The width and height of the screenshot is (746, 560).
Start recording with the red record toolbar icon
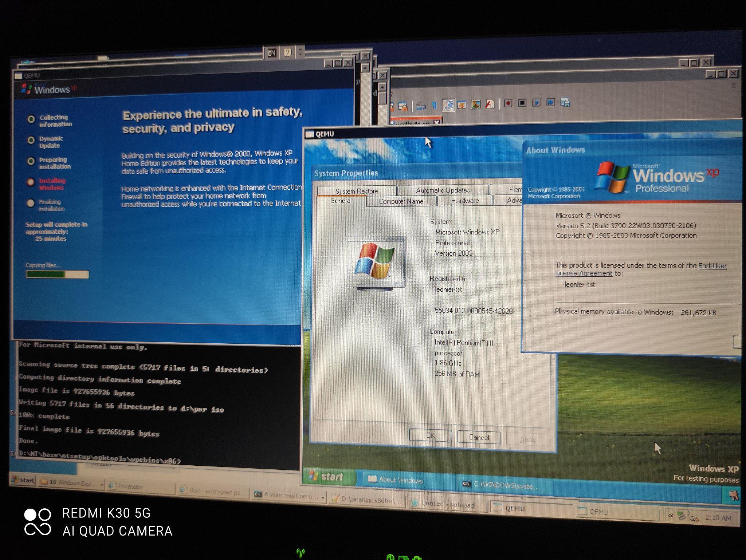tap(508, 104)
